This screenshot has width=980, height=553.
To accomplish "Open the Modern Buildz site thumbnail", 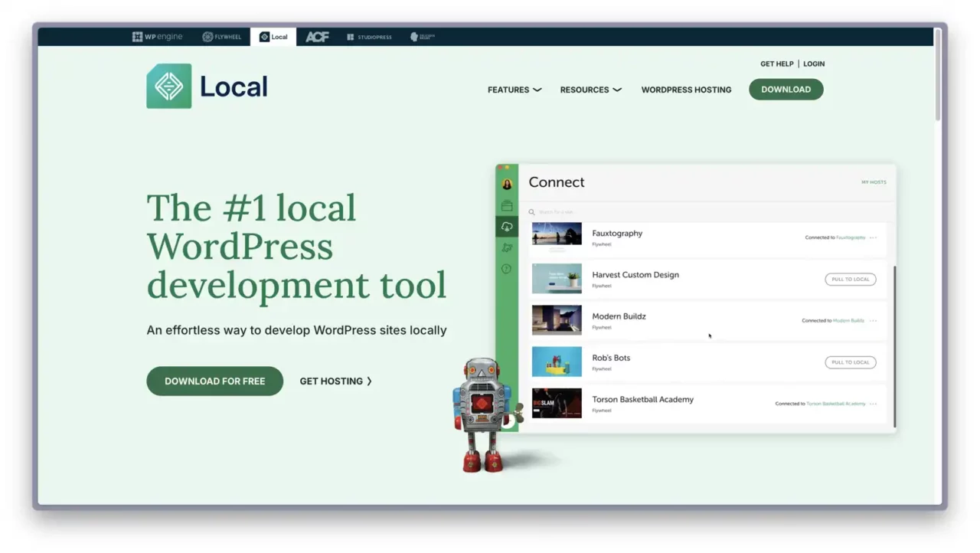I will [x=557, y=320].
